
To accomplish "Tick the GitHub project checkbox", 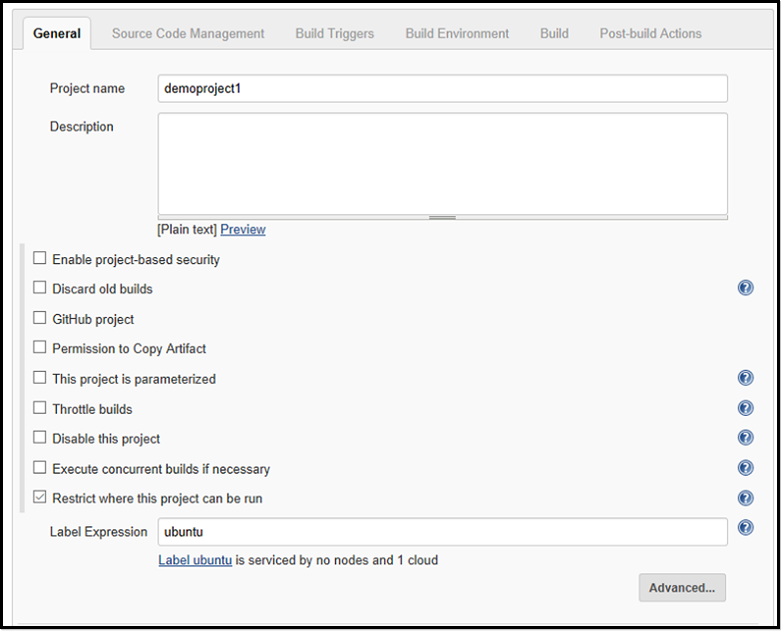I will click(x=39, y=318).
